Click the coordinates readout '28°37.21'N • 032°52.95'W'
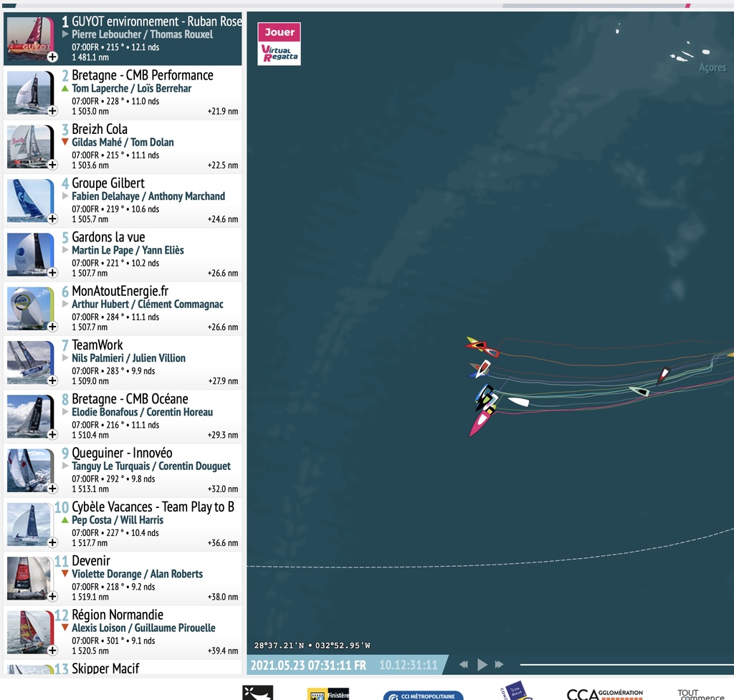Image resolution: width=734 pixels, height=700 pixels. point(313,646)
